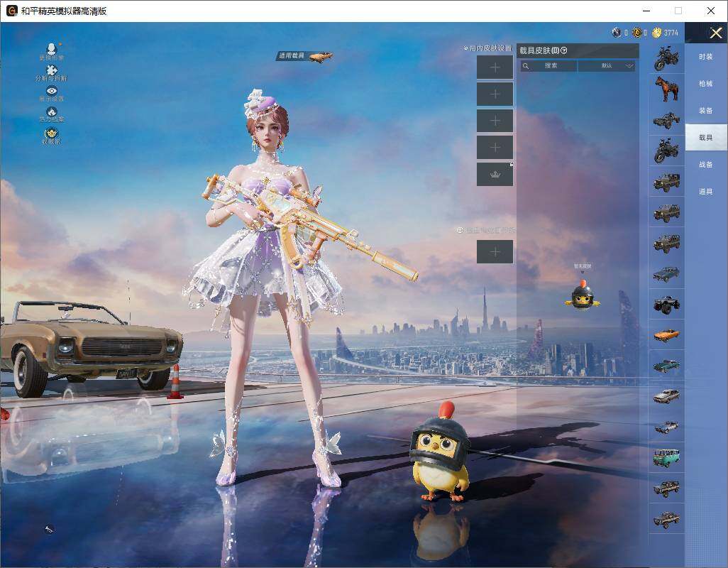Click the gold winged badge icon
The image size is (728, 568).
click(x=52, y=133)
